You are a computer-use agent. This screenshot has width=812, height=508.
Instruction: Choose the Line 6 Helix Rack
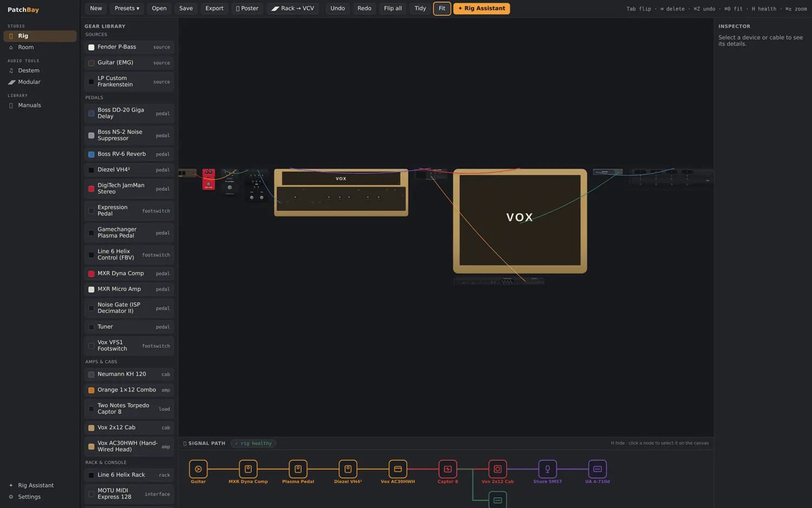(x=129, y=475)
